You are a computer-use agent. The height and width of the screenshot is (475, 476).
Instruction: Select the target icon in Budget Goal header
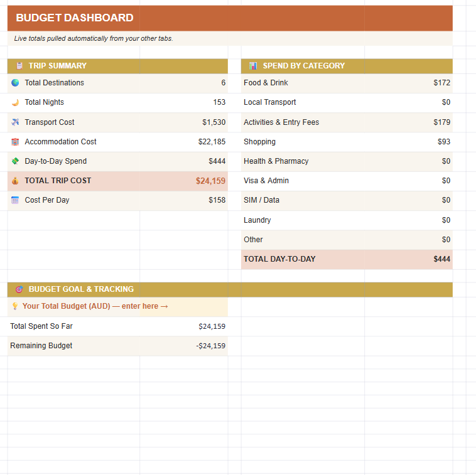[19, 289]
